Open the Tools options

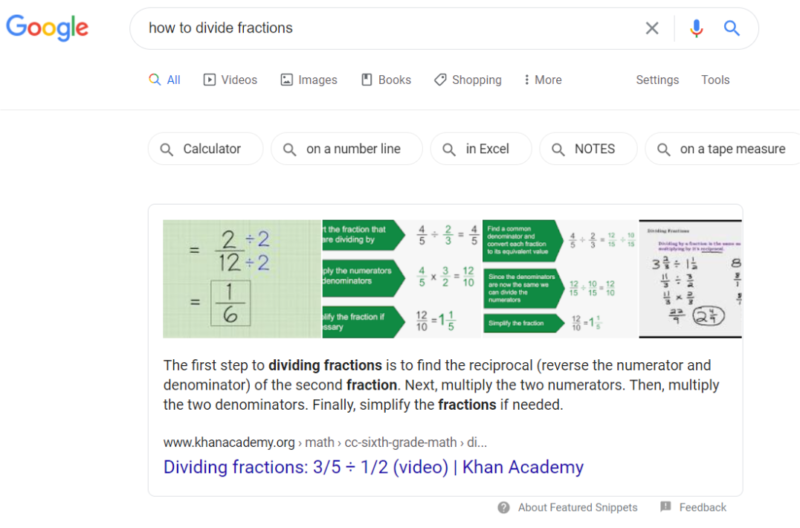point(715,80)
